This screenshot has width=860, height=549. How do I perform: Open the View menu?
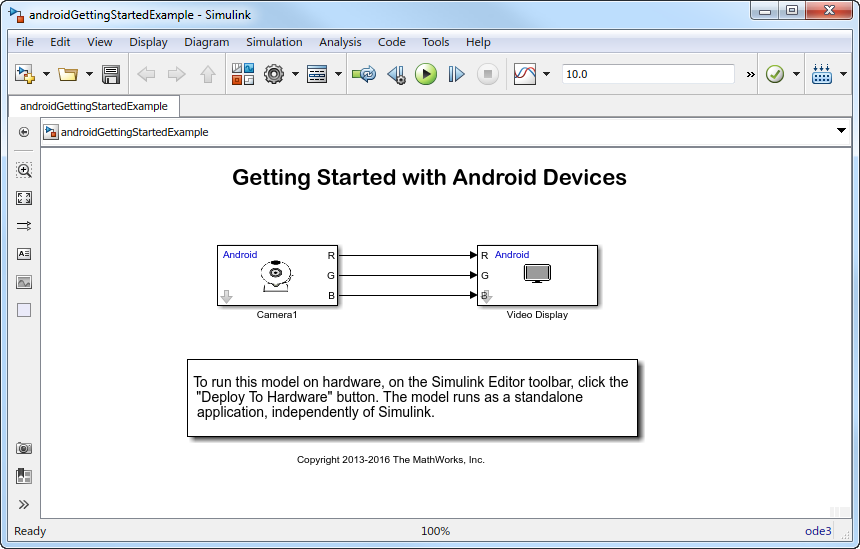tap(99, 42)
